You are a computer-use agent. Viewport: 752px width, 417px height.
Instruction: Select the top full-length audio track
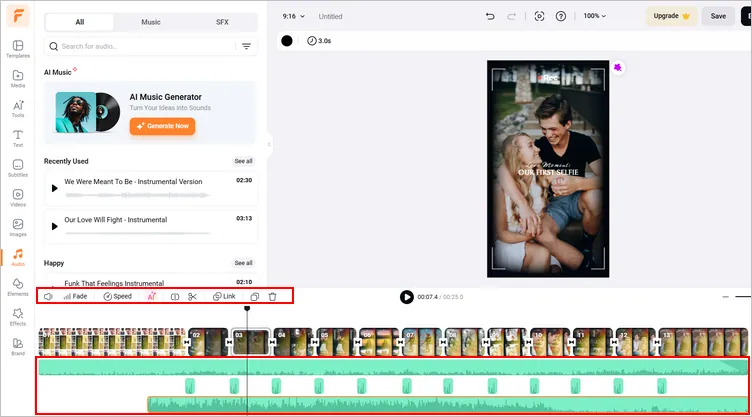click(x=393, y=368)
